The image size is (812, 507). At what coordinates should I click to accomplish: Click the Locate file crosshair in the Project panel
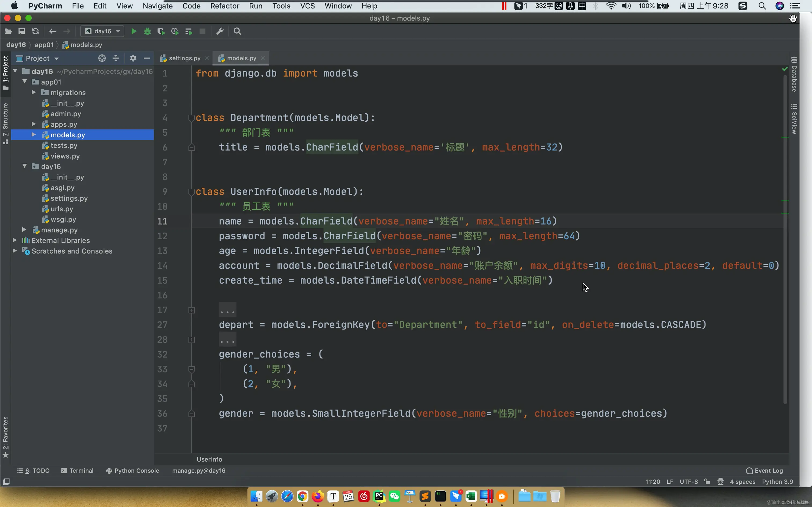point(102,58)
